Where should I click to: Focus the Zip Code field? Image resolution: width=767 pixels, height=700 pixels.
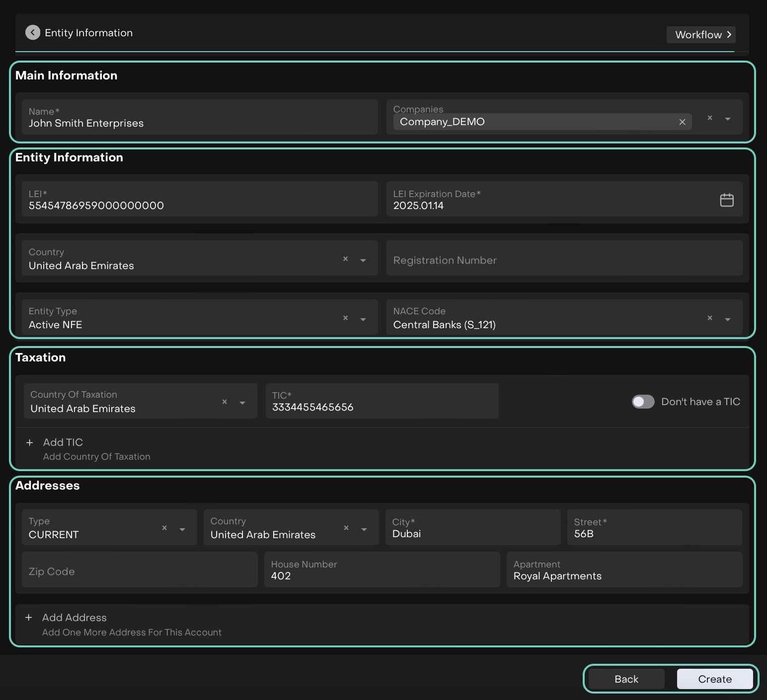pos(140,571)
